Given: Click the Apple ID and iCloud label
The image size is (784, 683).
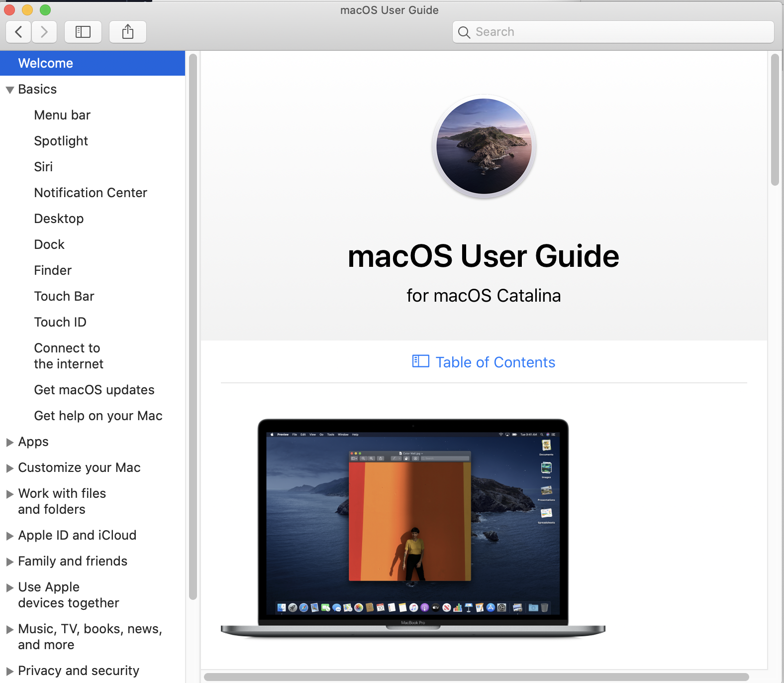Looking at the screenshot, I should [77, 535].
